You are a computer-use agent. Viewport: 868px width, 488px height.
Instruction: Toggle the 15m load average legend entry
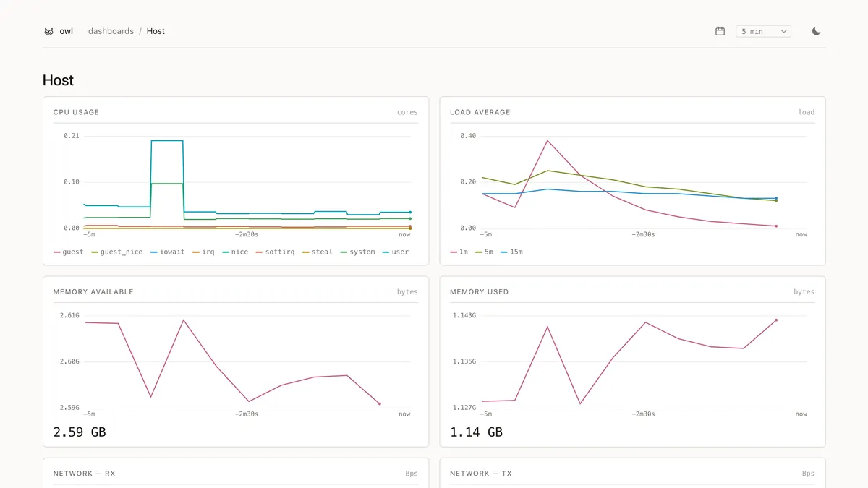[511, 252]
